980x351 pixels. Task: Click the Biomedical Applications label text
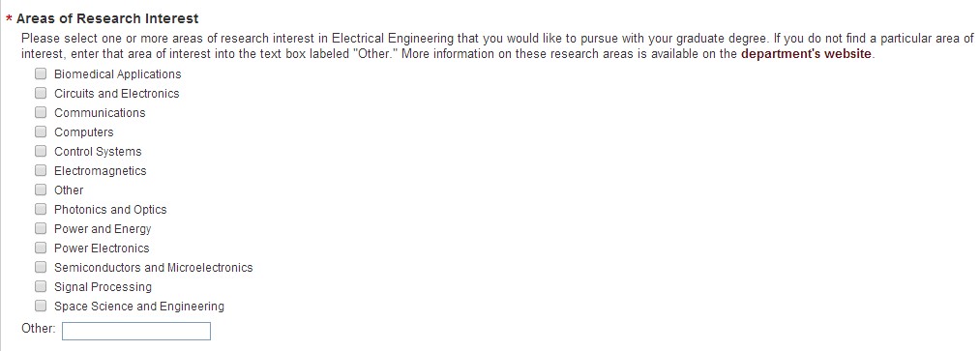point(117,74)
